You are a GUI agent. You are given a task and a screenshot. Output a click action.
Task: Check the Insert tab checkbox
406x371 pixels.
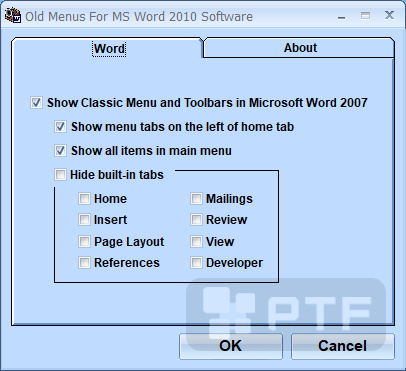click(x=84, y=220)
